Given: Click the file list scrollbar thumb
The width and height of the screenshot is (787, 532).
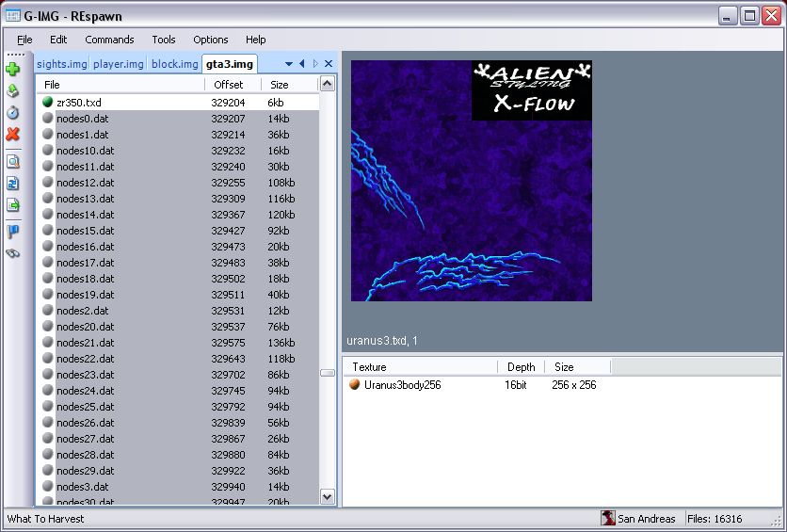Looking at the screenshot, I should pos(328,373).
